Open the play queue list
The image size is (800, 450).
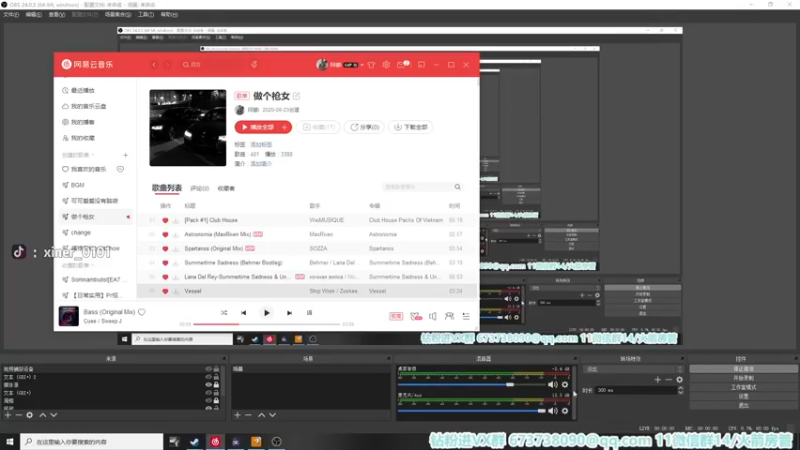click(466, 316)
